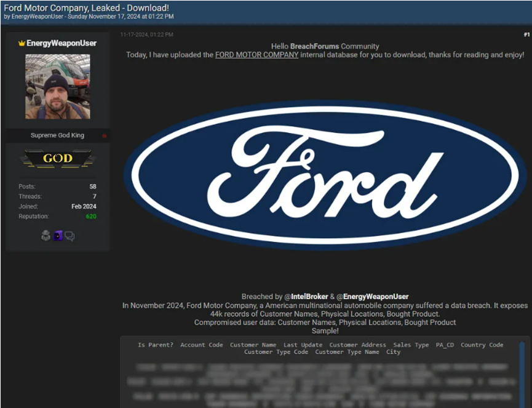The height and width of the screenshot is (408, 532).
Task: Open the FORD MOTOR COMPANY underlined link
Action: pos(257,55)
